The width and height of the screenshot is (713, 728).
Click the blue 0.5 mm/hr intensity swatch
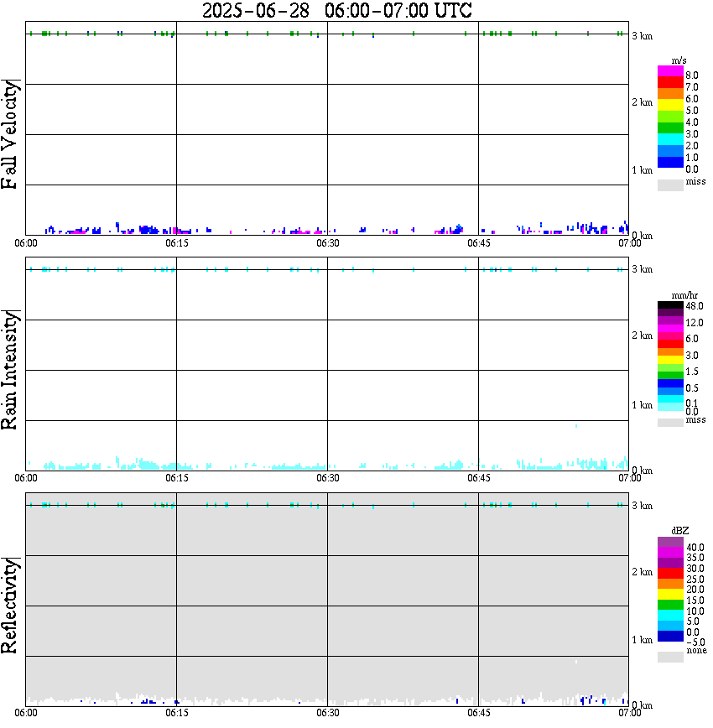coord(670,383)
